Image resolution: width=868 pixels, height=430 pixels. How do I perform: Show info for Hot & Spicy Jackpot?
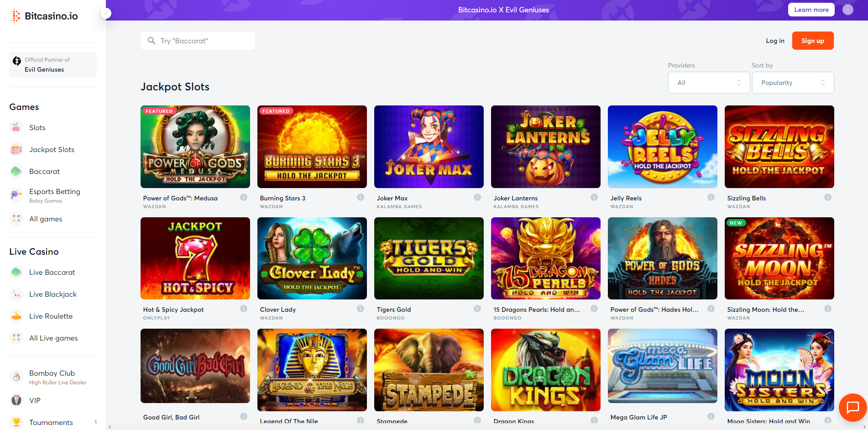click(x=244, y=309)
